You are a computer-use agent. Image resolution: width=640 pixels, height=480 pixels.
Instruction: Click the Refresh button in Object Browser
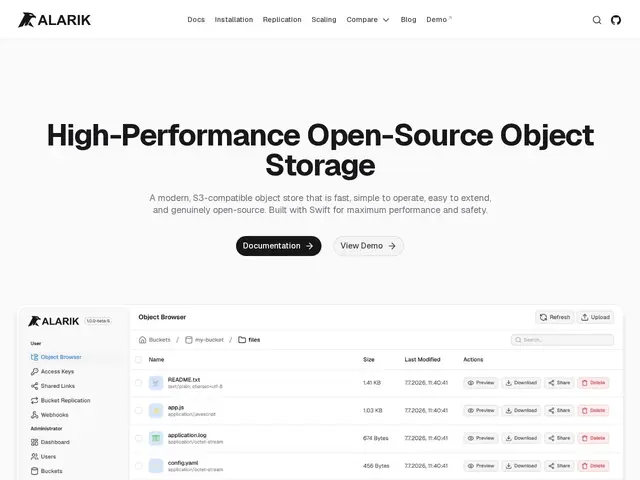tap(555, 317)
